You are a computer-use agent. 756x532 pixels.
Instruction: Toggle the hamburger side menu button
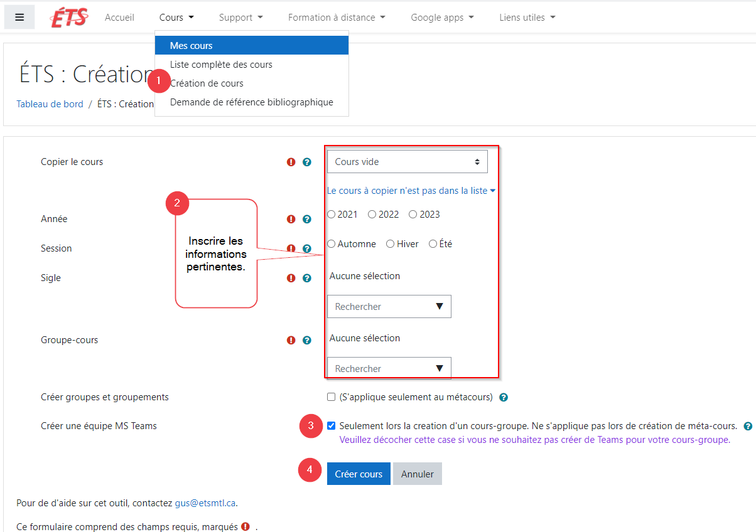pyautogui.click(x=19, y=17)
